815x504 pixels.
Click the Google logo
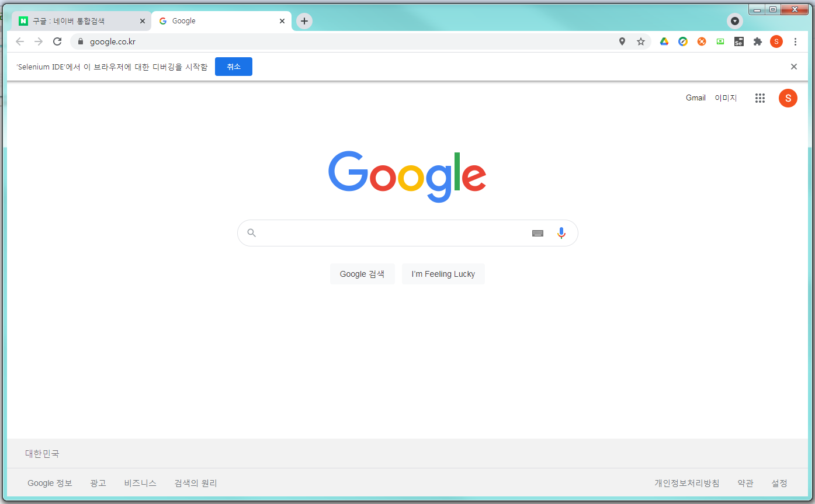click(x=407, y=176)
